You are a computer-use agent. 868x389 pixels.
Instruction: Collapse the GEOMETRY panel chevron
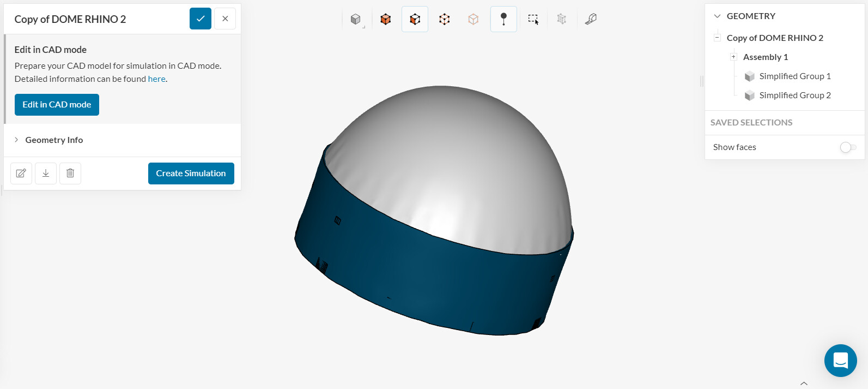(x=717, y=16)
